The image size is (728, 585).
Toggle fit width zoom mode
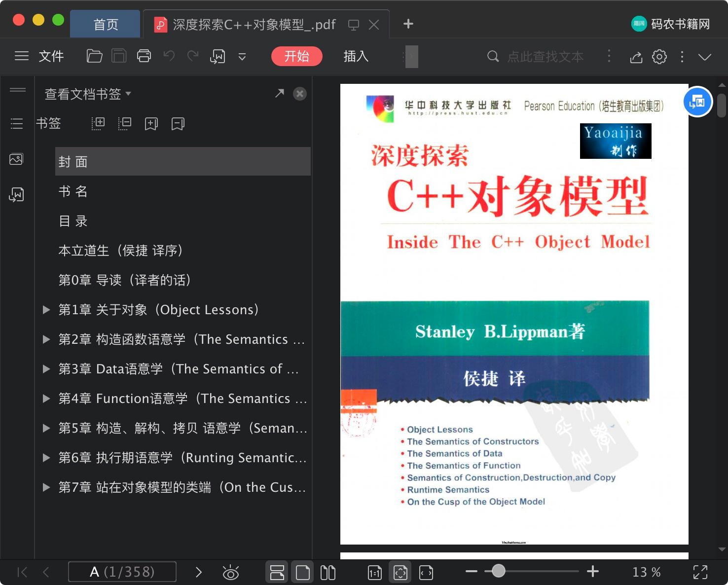tap(426, 572)
